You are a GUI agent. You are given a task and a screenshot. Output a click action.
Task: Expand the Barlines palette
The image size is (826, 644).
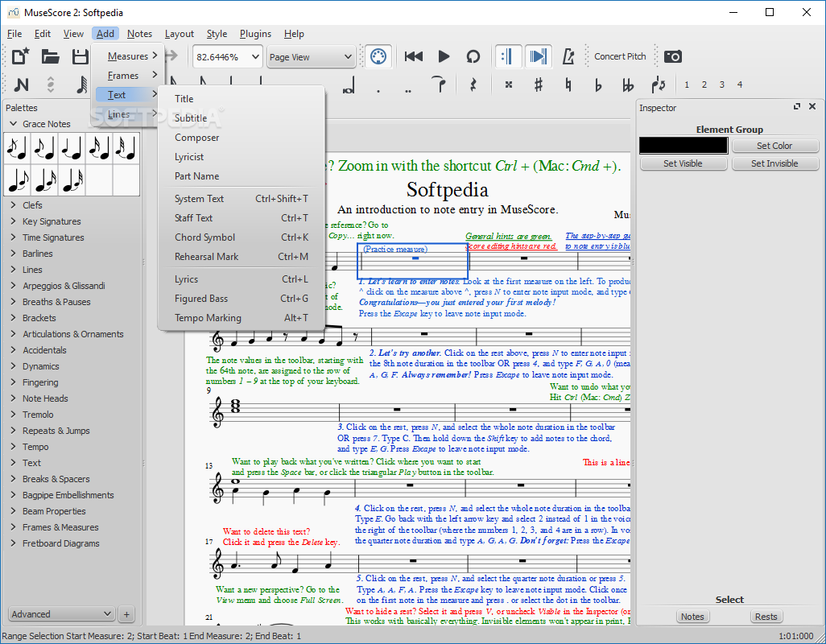point(14,254)
